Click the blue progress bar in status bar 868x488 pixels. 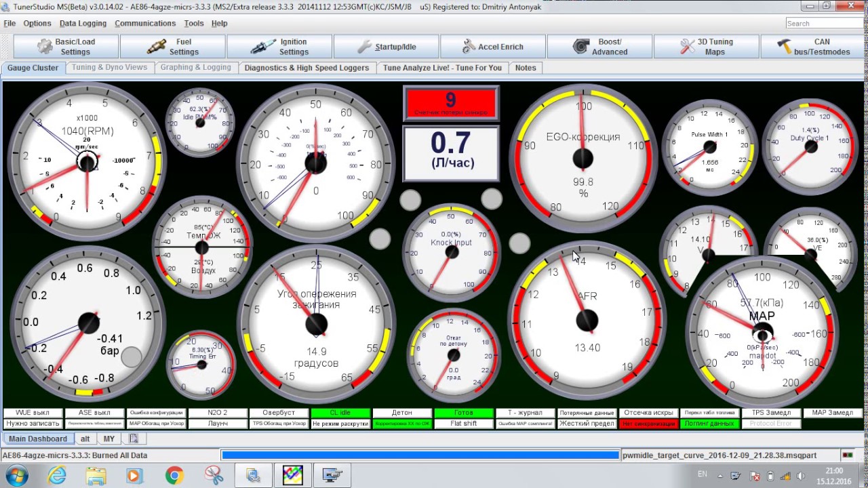point(420,455)
